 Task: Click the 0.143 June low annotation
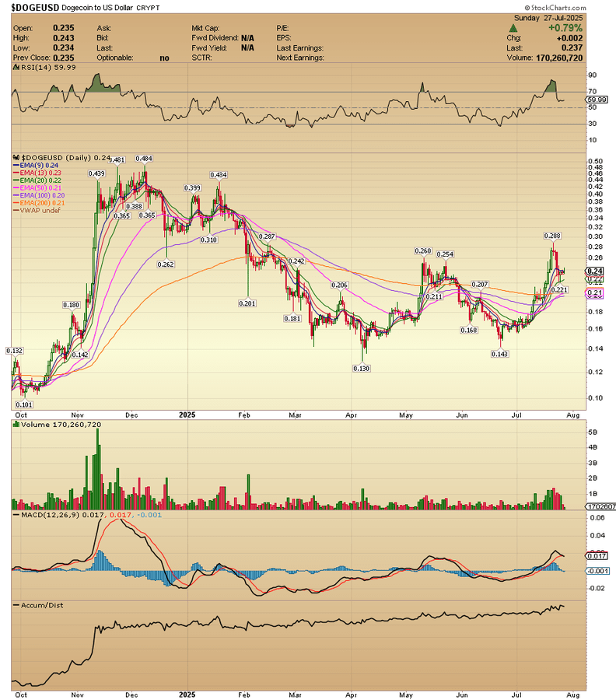[x=499, y=354]
